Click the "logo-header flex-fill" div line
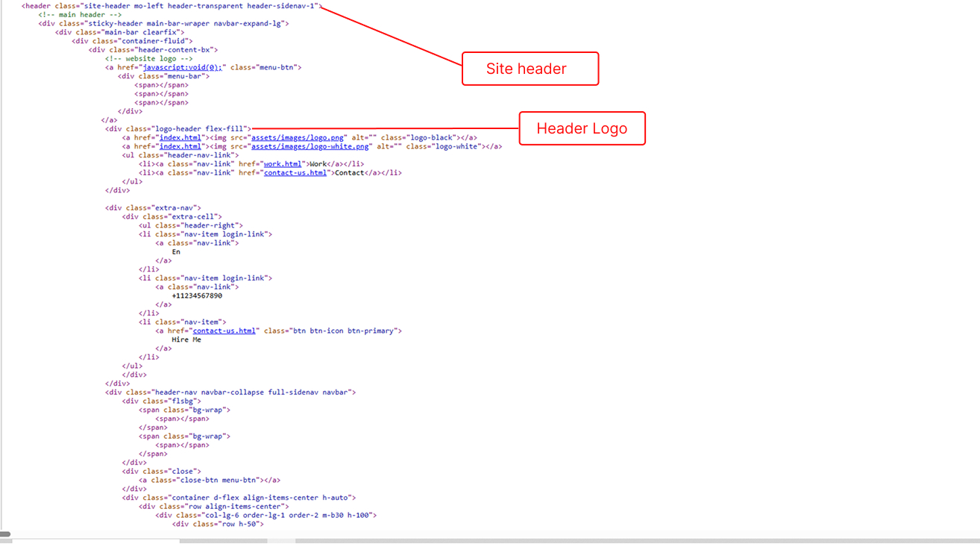This screenshot has width=980, height=544. point(178,128)
